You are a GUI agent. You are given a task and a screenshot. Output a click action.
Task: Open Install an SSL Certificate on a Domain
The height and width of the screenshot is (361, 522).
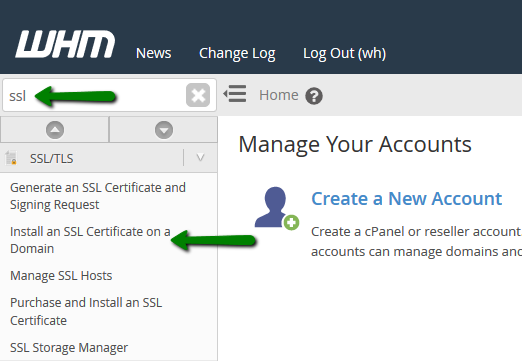pyautogui.click(x=90, y=240)
